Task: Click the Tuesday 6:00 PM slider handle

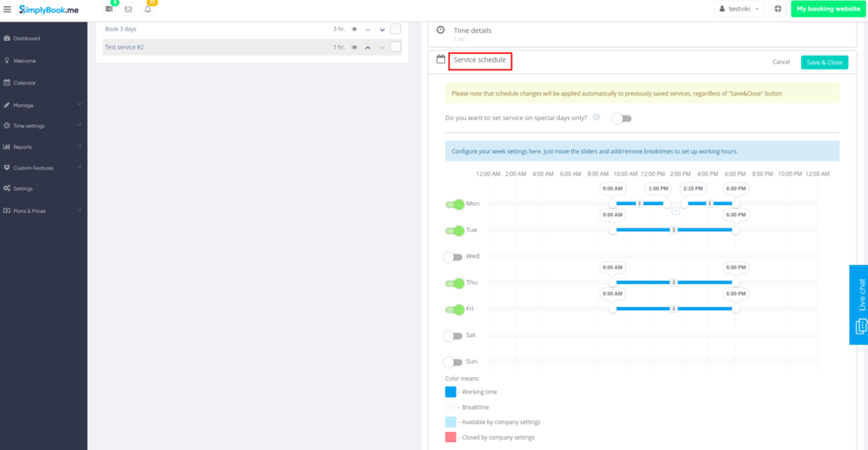Action: [735, 230]
